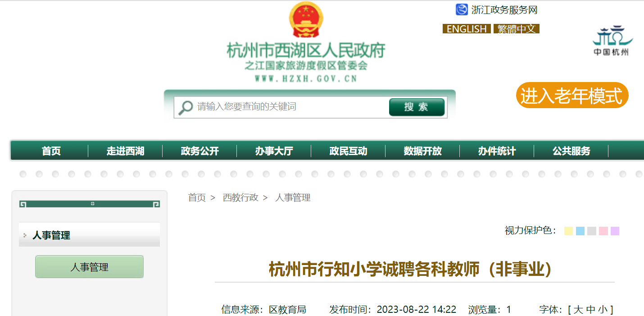The image size is (644, 316).
Task: Select the blue eye-protection color
Action: (x=580, y=231)
